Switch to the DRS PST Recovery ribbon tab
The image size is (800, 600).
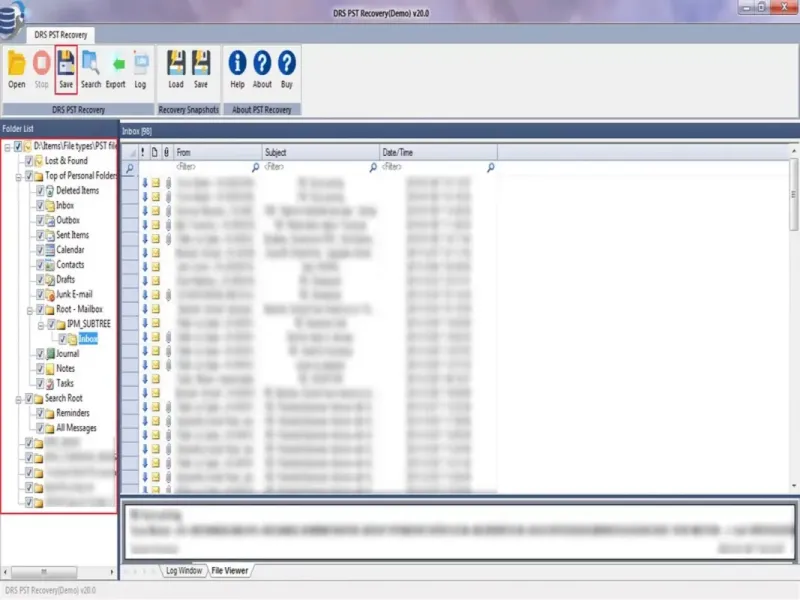61,35
